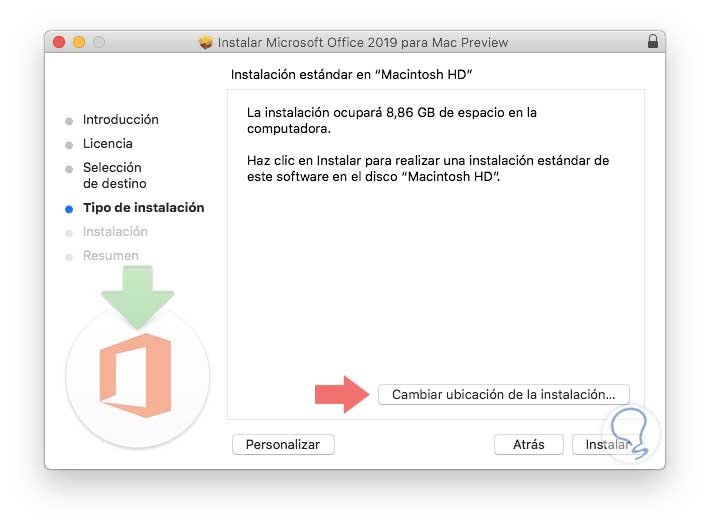Click the blue bullet beside Tipo de instalación
Screen dimensions: 710x528
coord(69,209)
